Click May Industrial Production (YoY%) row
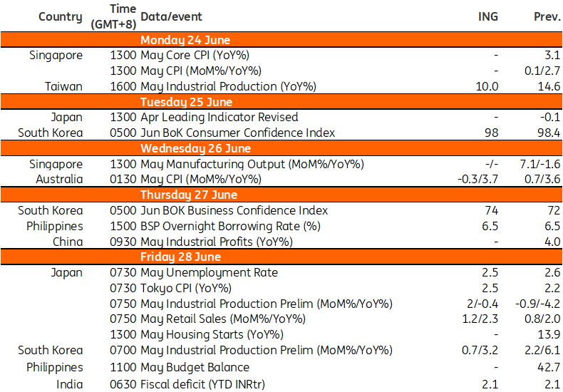The image size is (563, 392). (228, 86)
